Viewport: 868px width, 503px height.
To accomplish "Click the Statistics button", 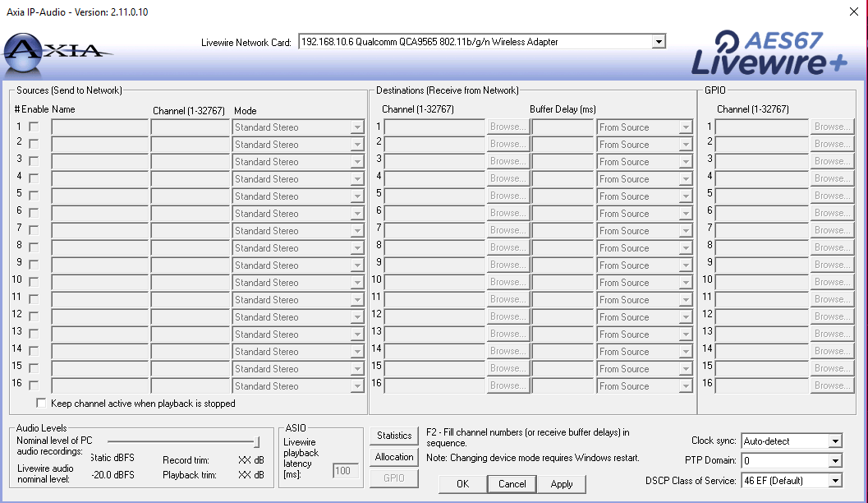I will [394, 436].
